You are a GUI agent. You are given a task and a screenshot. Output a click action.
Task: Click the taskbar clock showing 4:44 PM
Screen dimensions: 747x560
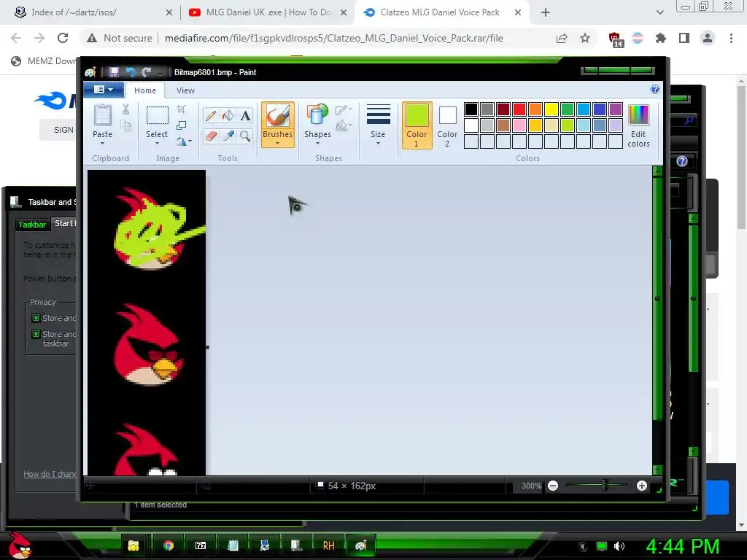pos(683,546)
